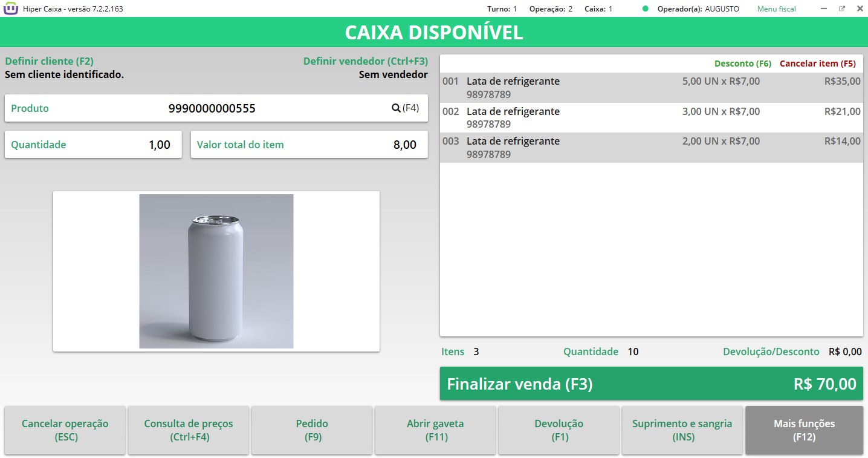The height and width of the screenshot is (458, 868).
Task: Click the Devolução/Desconto R$ 0,00 value
Action: point(846,352)
